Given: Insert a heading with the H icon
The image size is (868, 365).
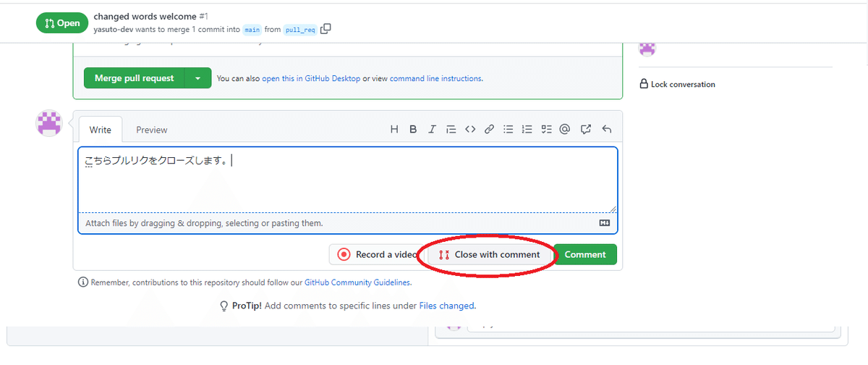Looking at the screenshot, I should pos(394,130).
